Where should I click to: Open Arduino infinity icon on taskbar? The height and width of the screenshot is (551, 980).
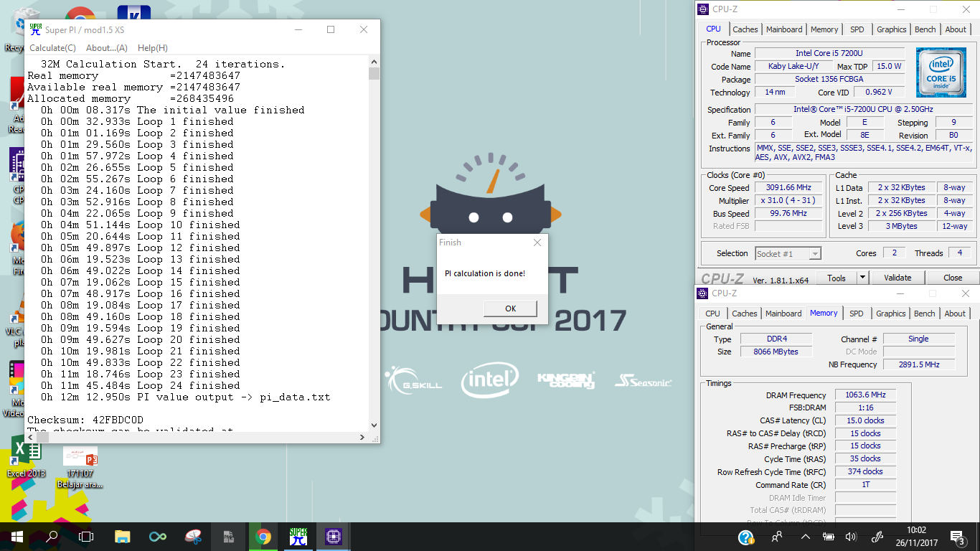point(158,536)
